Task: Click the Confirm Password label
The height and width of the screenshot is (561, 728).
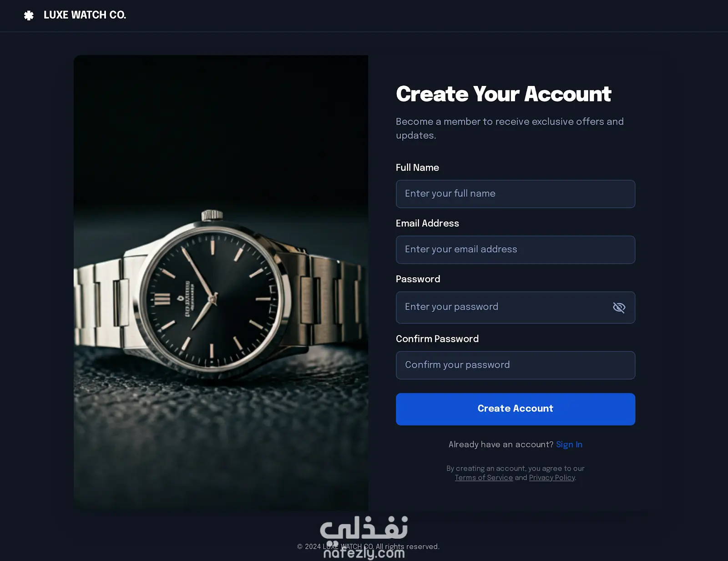Action: [x=437, y=339]
